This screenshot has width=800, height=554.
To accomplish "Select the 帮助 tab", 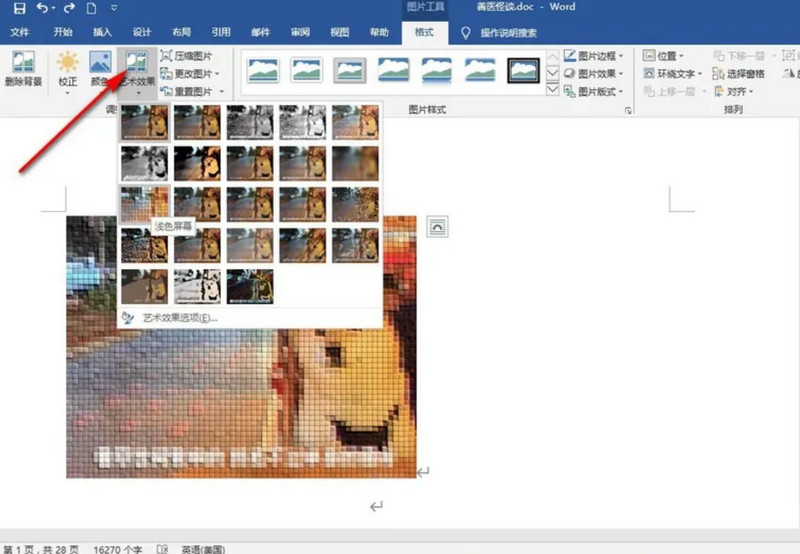I will [379, 32].
